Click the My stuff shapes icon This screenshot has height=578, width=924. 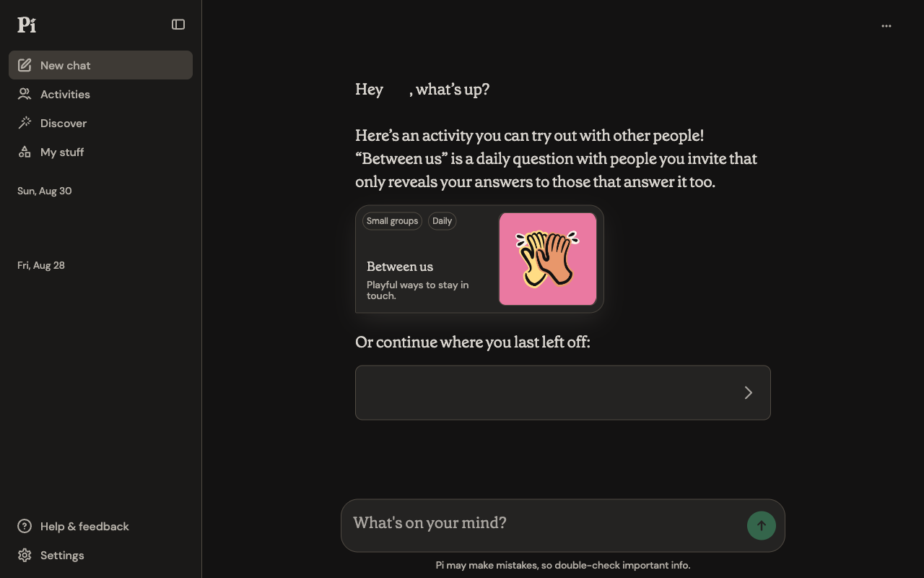click(25, 152)
